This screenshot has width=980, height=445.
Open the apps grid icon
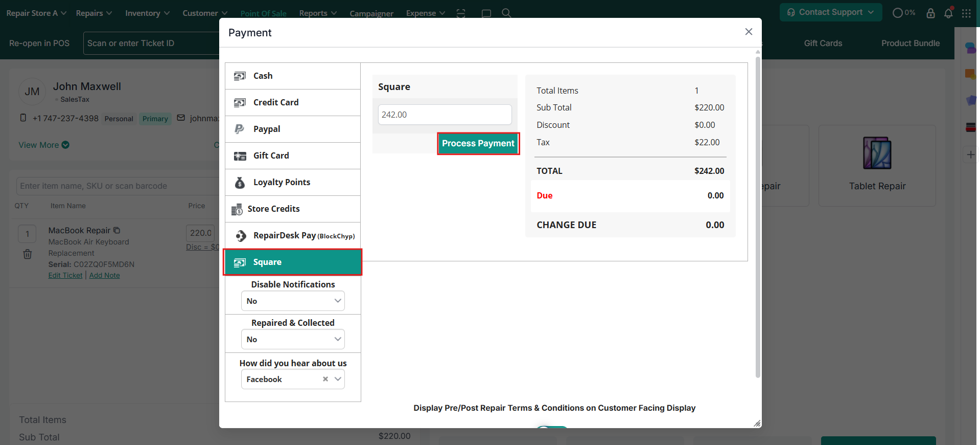click(x=966, y=13)
